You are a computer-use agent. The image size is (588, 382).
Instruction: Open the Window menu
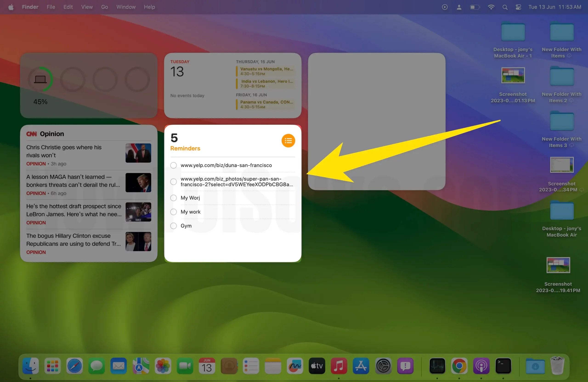pos(126,7)
